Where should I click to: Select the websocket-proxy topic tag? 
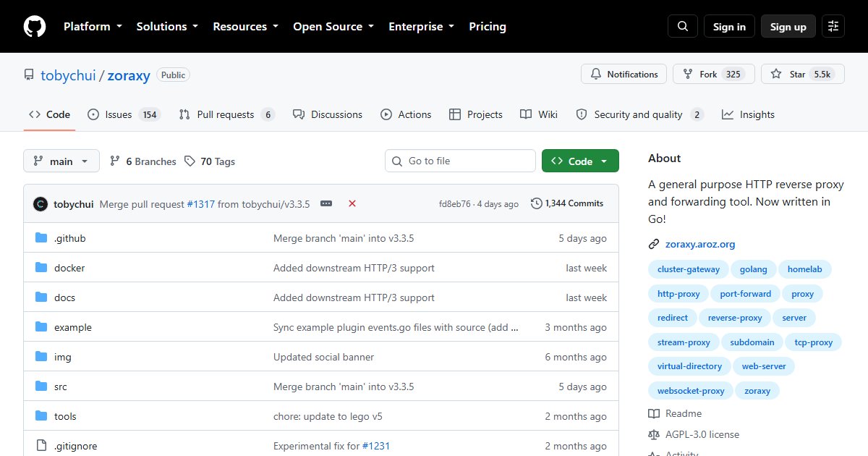click(x=691, y=391)
